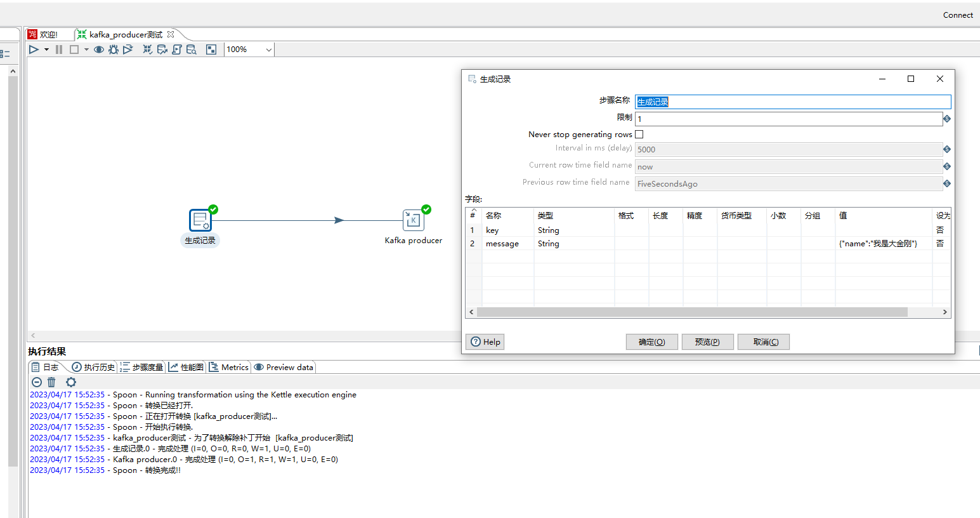Image resolution: width=980 pixels, height=518 pixels.
Task: Clear log entries with the minus-circle icon
Action: pyautogui.click(x=36, y=382)
